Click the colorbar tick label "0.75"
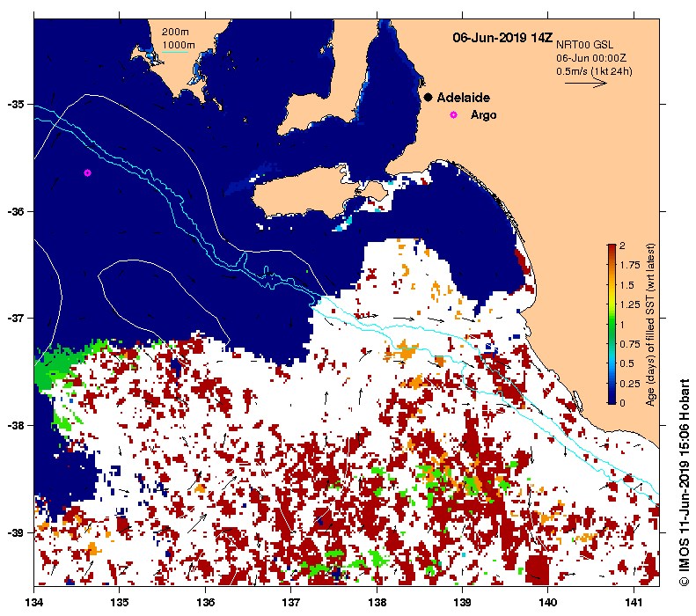This screenshot has height=616, width=696. point(630,344)
